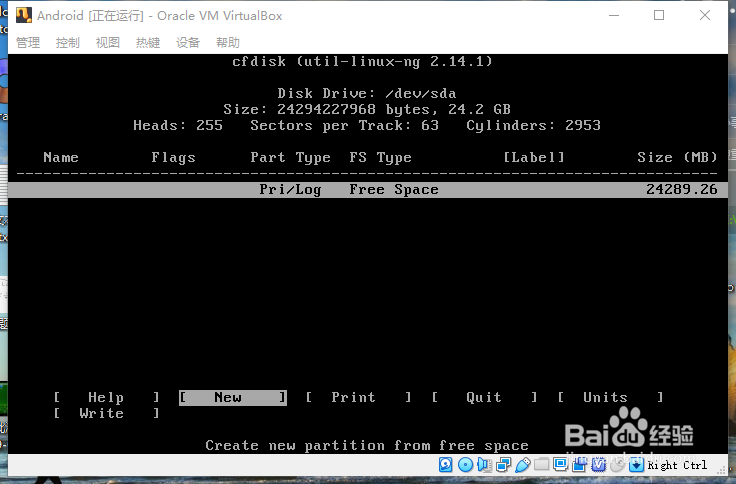
Task: Click the 'Sectors per Track: 63' text
Action: click(x=345, y=125)
